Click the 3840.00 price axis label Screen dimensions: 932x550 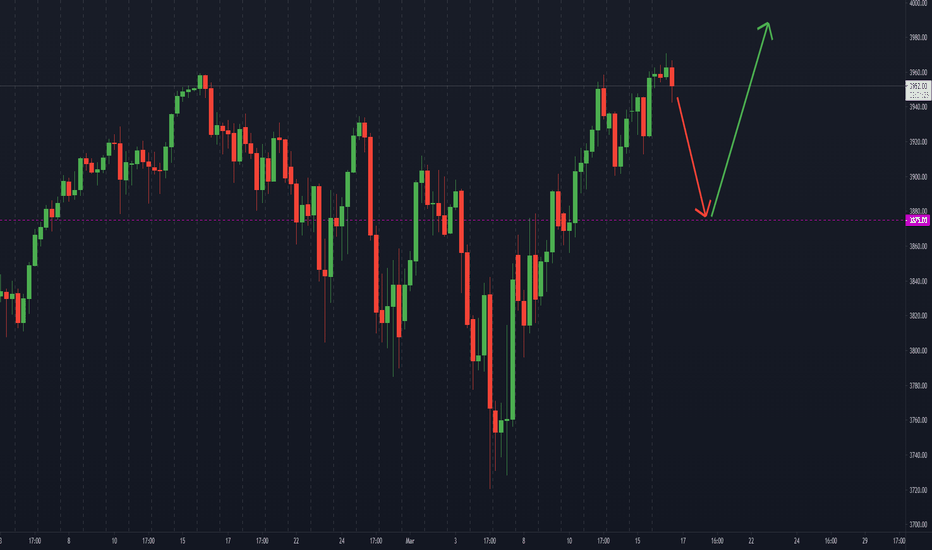point(918,281)
